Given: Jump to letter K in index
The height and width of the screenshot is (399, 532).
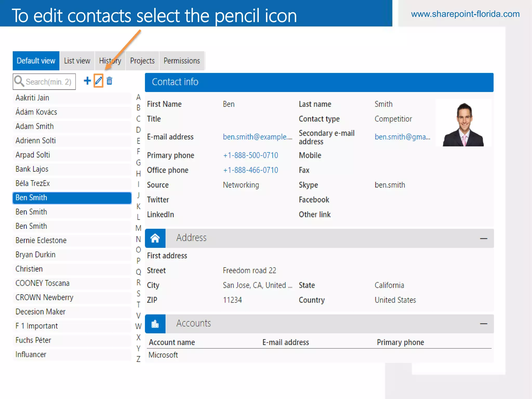Looking at the screenshot, I should (138, 207).
